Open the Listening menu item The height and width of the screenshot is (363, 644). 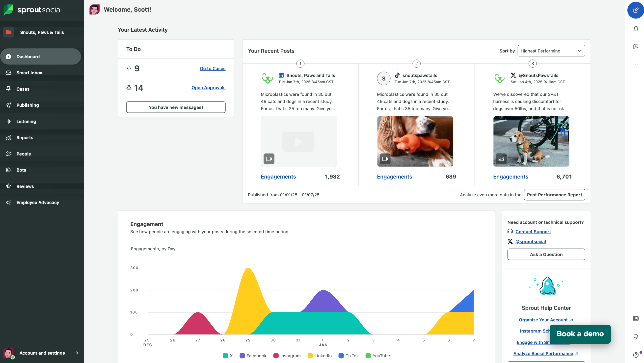pyautogui.click(x=41, y=122)
